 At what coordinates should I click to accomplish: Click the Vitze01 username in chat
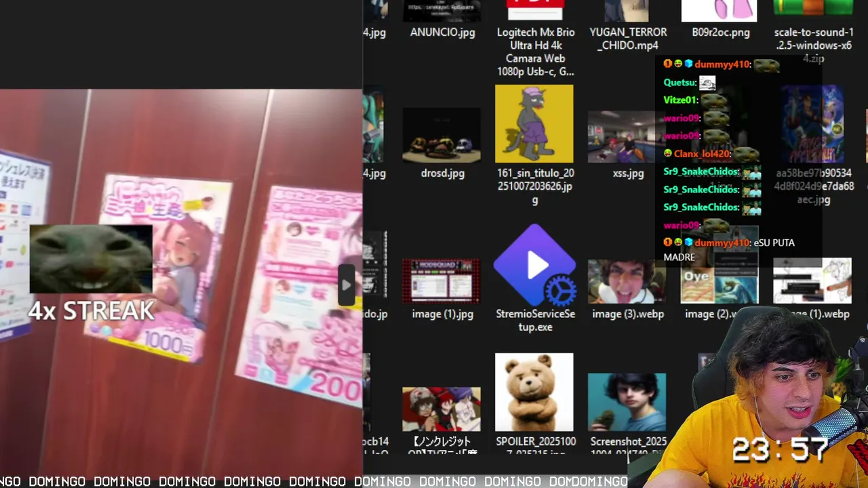tap(680, 100)
